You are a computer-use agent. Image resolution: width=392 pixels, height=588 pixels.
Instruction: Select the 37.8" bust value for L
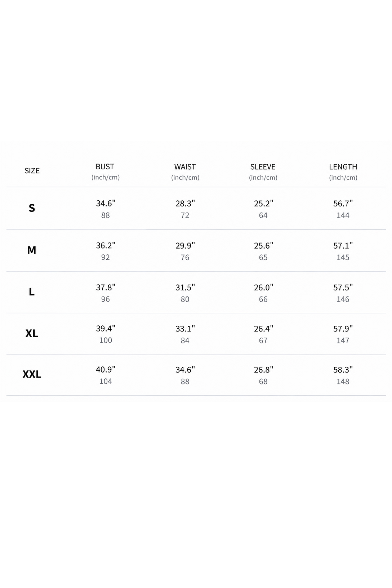[106, 288]
